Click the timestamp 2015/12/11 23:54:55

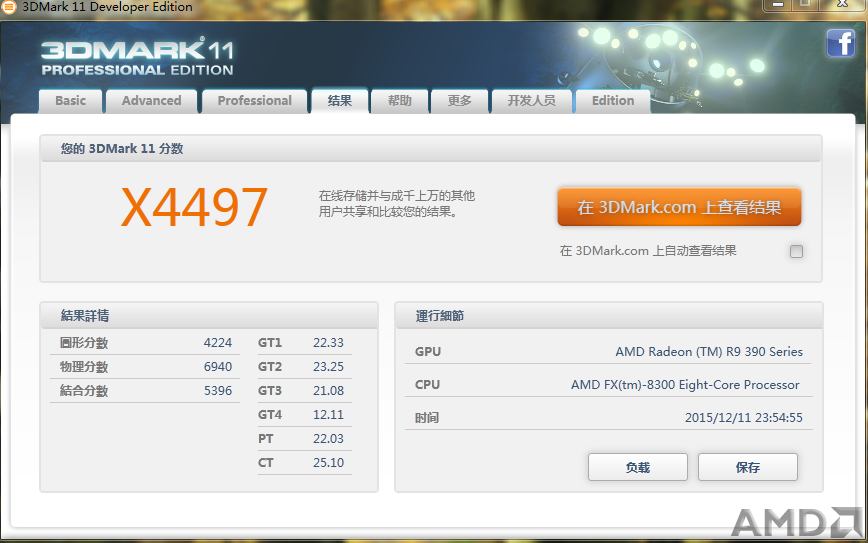[743, 418]
